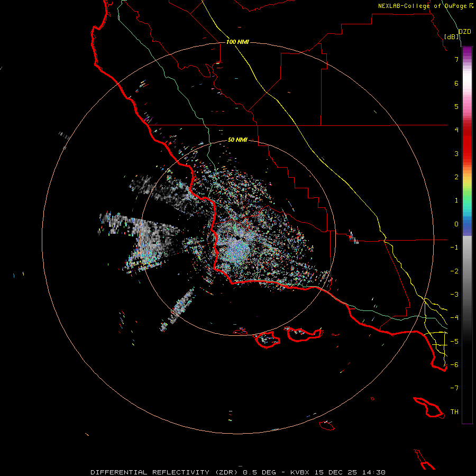476x476 pixels.
Task: Click the -7 value on color scale
Action: pos(454,388)
